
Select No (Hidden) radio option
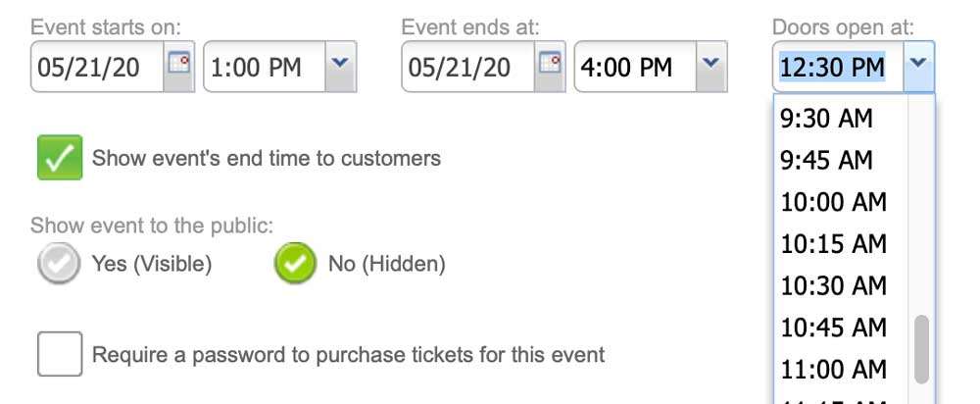point(295,264)
